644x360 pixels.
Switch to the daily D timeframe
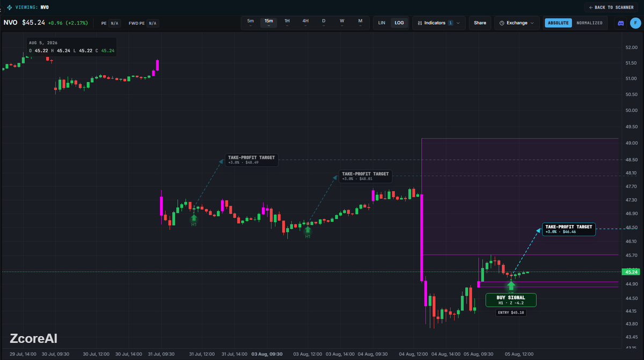click(x=324, y=22)
